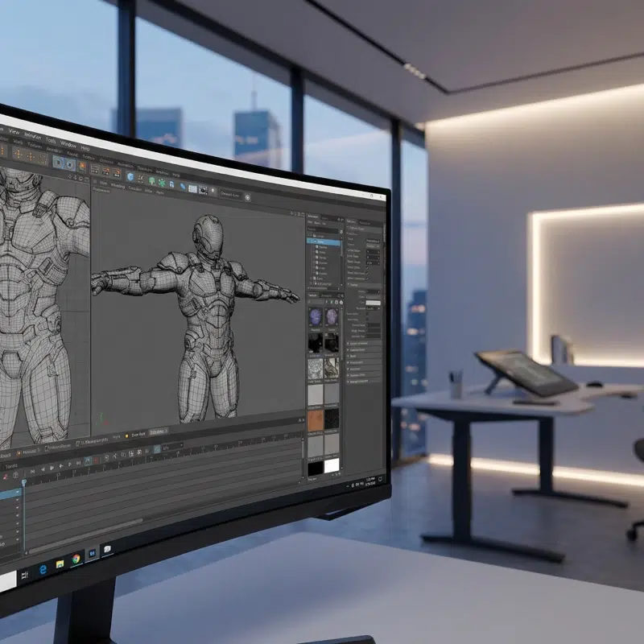The width and height of the screenshot is (644, 644).
Task: Click the active blue app icon in taskbar
Action: click(x=92, y=553)
